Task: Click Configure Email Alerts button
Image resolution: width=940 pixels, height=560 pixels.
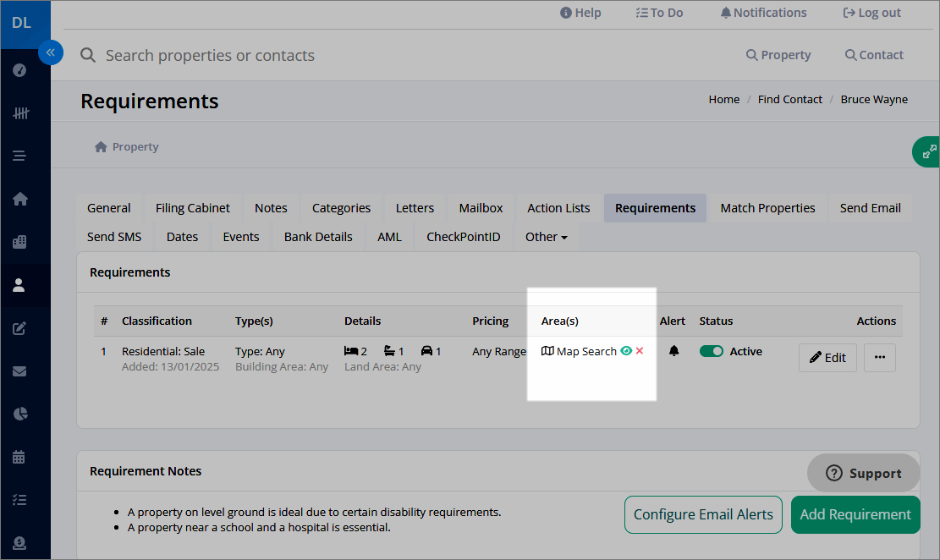Action: pyautogui.click(x=703, y=514)
